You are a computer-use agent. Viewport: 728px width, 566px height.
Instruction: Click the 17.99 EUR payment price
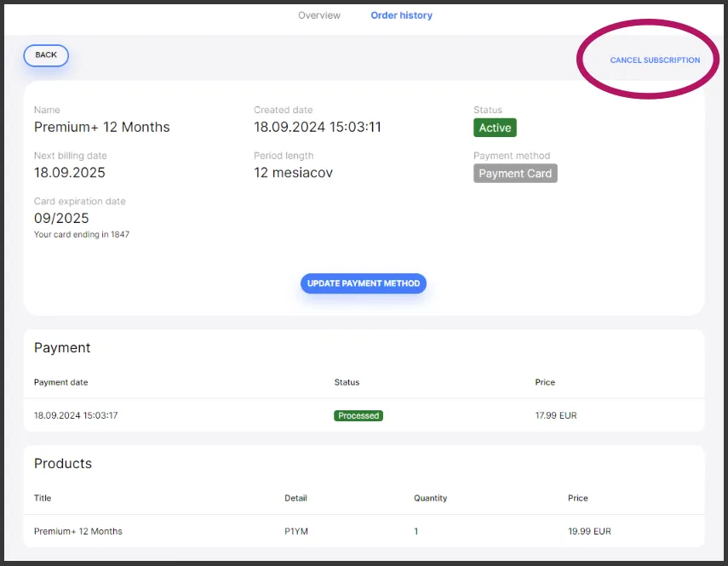click(x=556, y=415)
